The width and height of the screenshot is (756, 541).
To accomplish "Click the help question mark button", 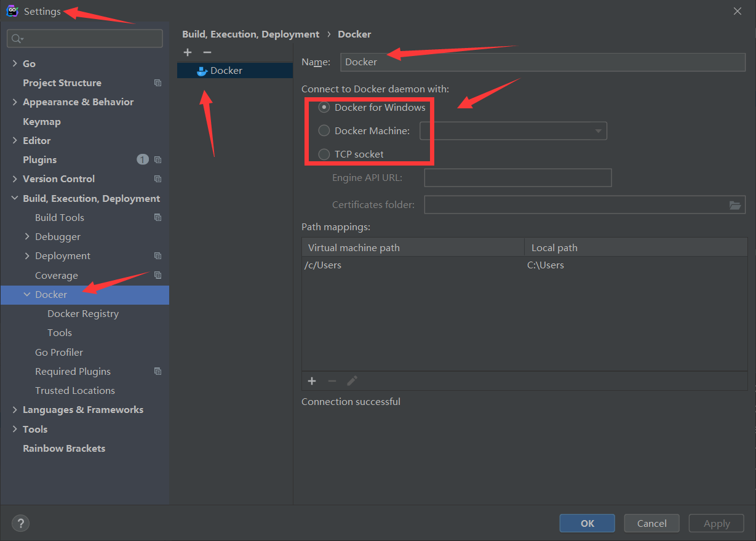I will [x=20, y=523].
